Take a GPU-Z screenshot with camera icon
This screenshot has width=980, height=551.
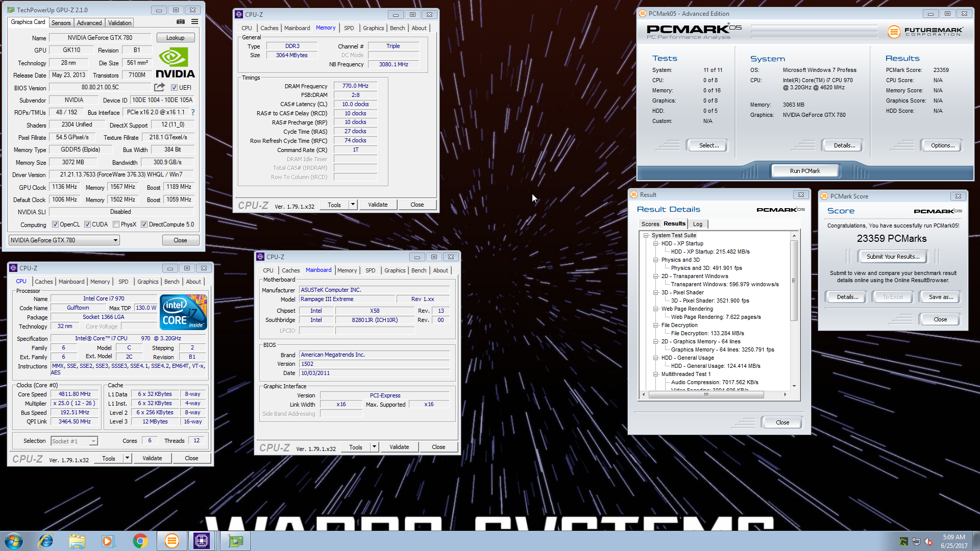(x=181, y=22)
